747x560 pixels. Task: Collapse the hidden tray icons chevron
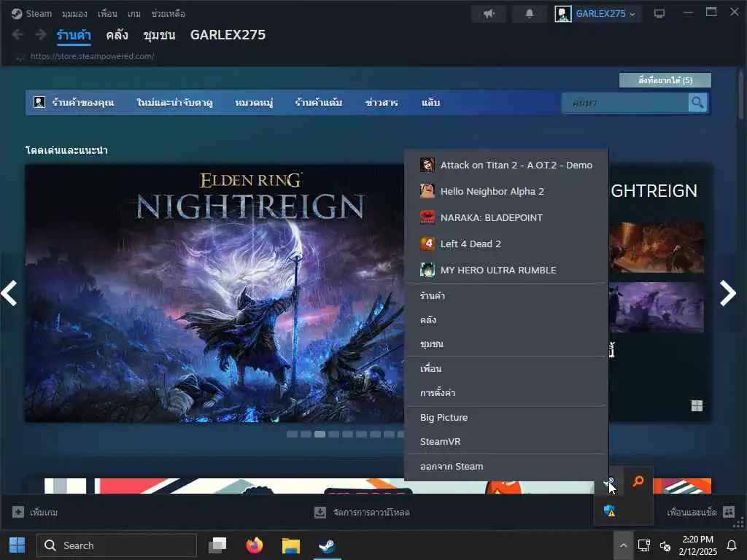pyautogui.click(x=623, y=545)
